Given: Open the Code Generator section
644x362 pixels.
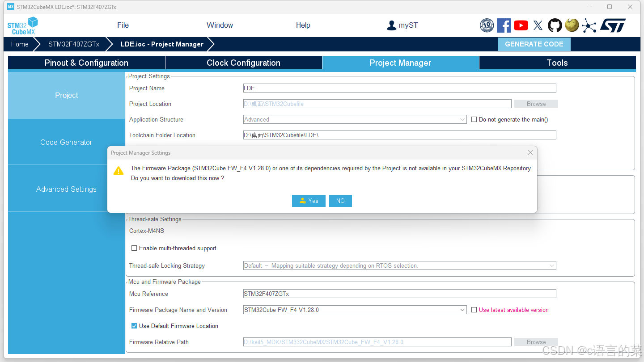Looking at the screenshot, I should (x=66, y=142).
